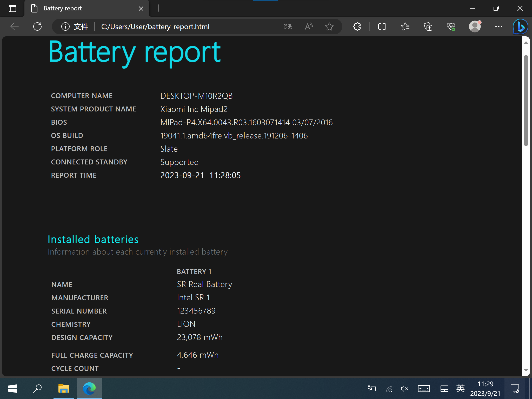
Task: Select computer name DESKTOP-M10R2QB
Action: pyautogui.click(x=196, y=96)
